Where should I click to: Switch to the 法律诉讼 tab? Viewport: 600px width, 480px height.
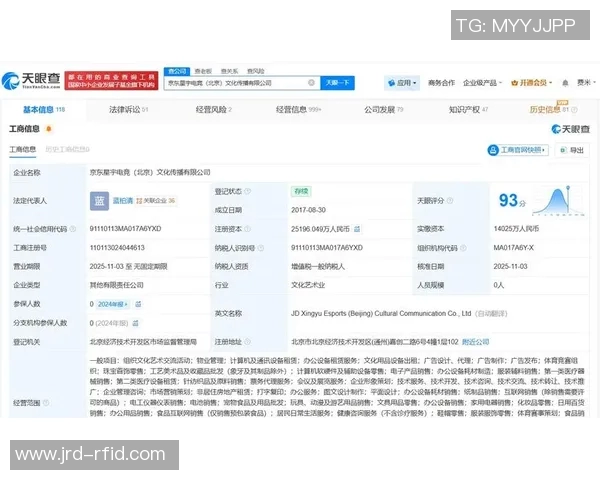pos(129,110)
